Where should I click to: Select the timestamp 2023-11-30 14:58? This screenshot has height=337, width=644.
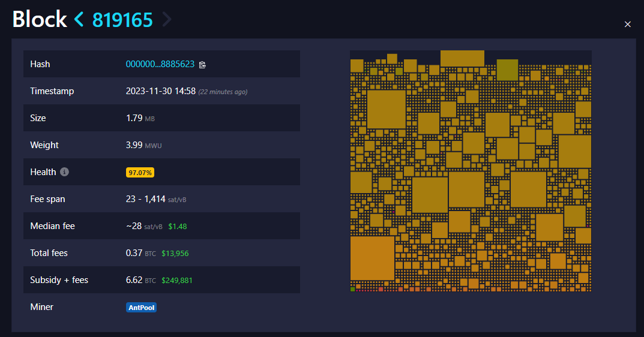[x=161, y=91]
